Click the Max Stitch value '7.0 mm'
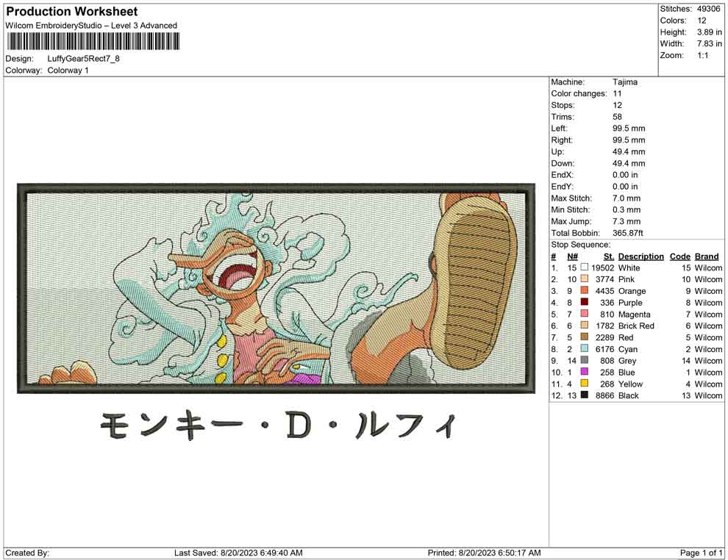The image size is (728, 560). (x=627, y=198)
